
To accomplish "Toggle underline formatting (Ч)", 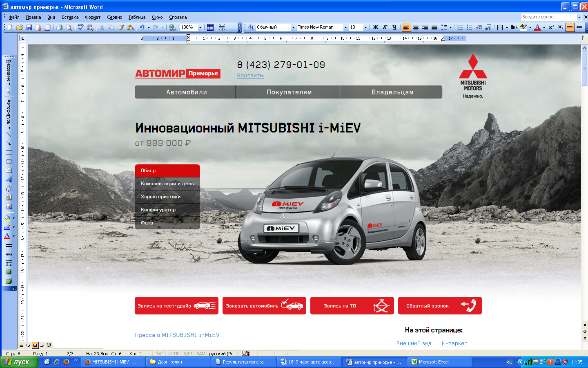I will pyautogui.click(x=394, y=27).
